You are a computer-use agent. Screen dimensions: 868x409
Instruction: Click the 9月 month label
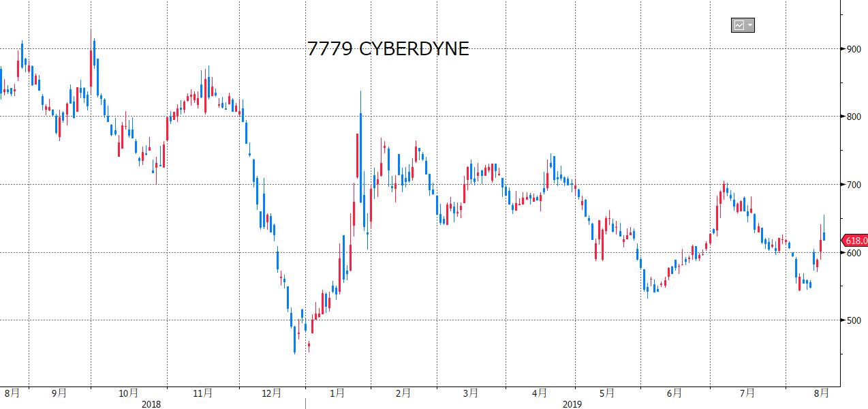(59, 393)
